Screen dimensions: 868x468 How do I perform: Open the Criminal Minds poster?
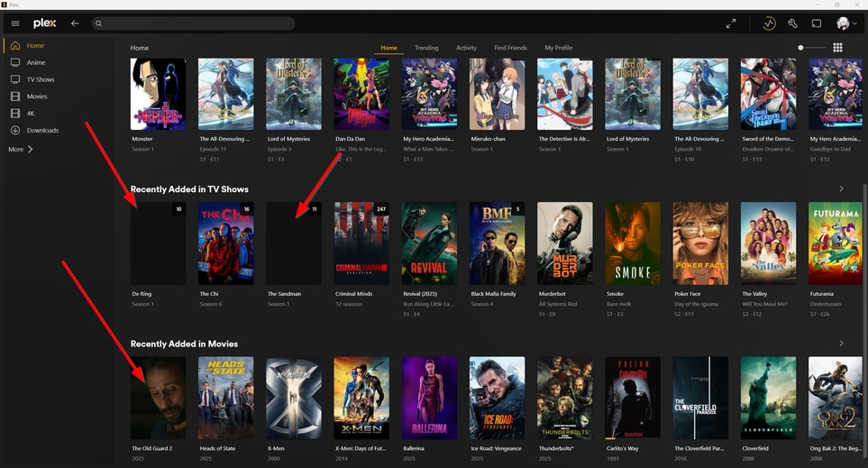click(361, 243)
